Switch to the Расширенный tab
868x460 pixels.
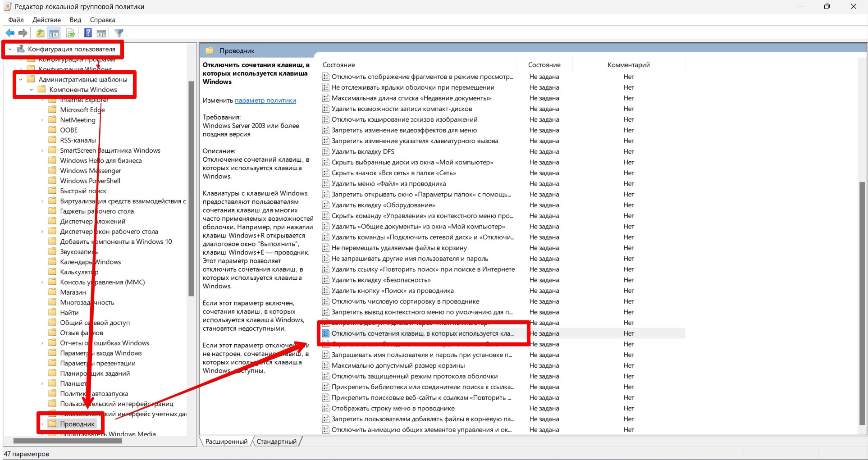226,442
